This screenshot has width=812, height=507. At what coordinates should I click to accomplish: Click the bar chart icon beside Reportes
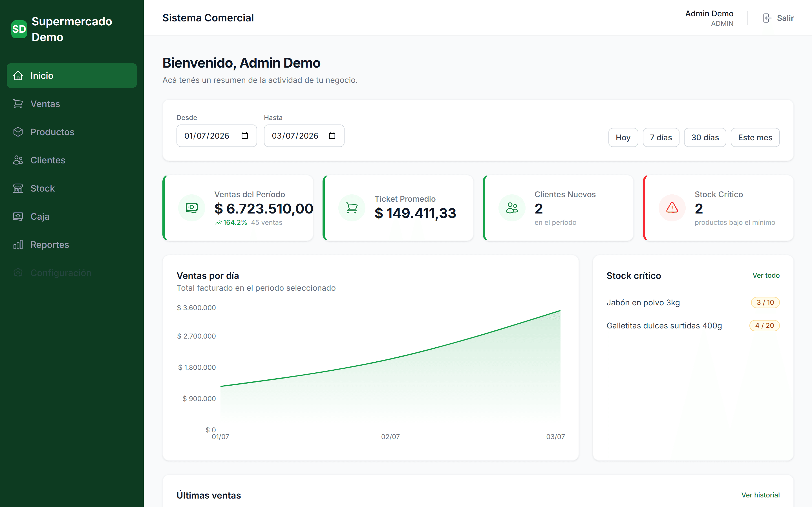[18, 245]
